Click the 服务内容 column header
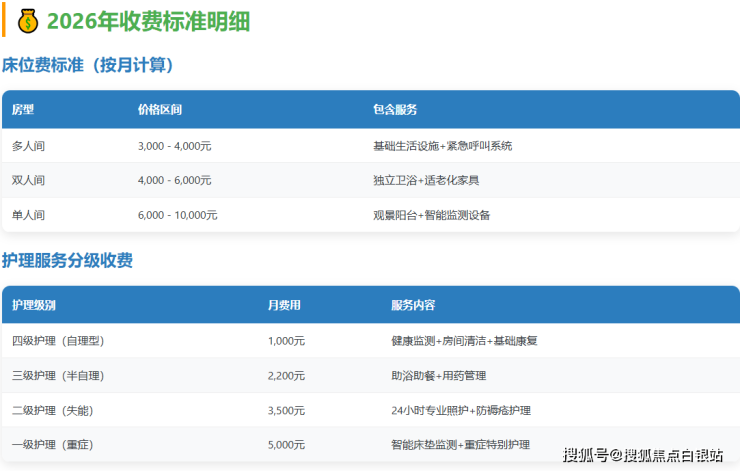 tap(412, 304)
